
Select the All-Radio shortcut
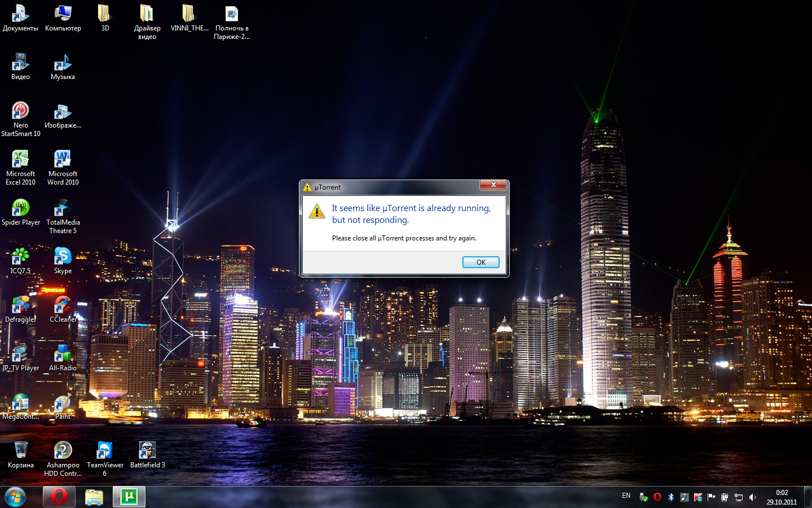[x=63, y=358]
